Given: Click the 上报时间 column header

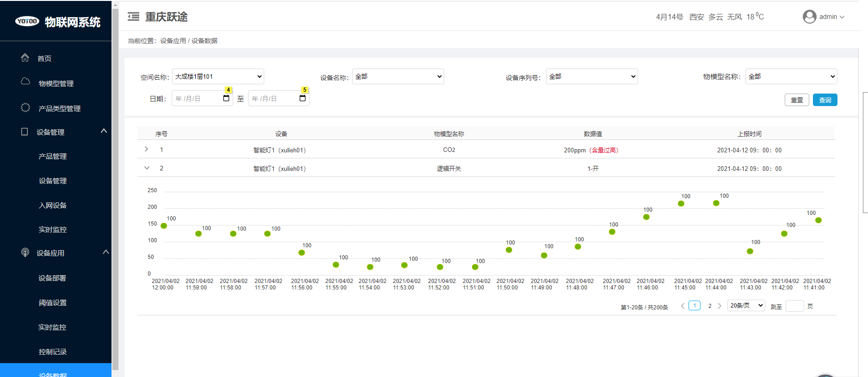Looking at the screenshot, I should click(750, 134).
